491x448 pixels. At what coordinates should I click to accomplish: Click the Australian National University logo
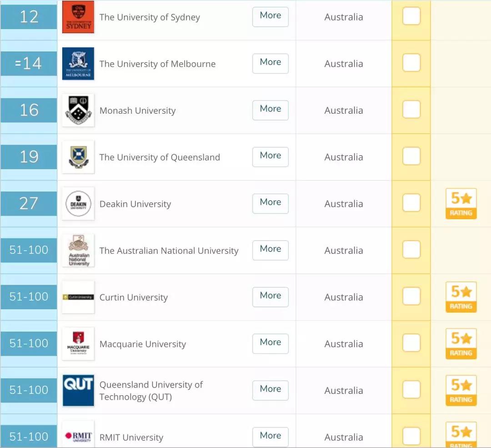pyautogui.click(x=78, y=251)
